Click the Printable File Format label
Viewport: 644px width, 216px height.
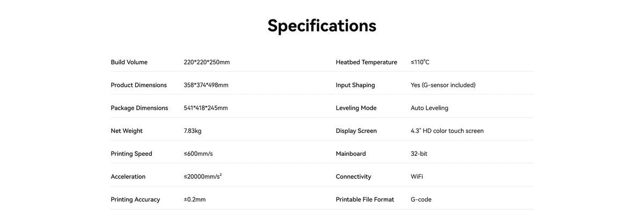[365, 200]
